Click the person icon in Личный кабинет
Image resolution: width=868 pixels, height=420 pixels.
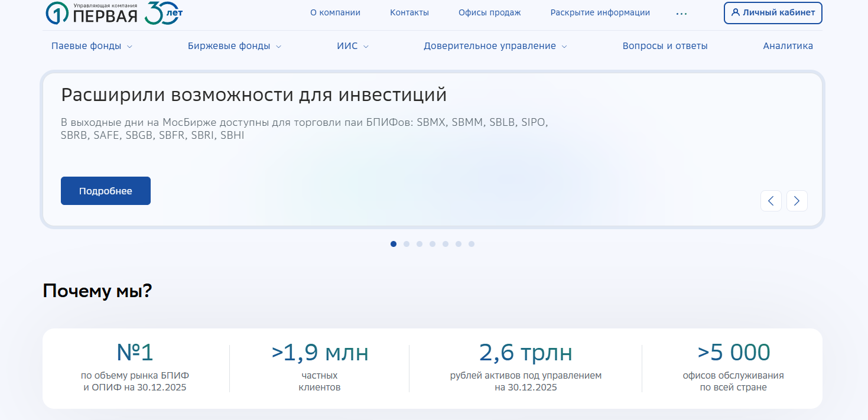(736, 12)
